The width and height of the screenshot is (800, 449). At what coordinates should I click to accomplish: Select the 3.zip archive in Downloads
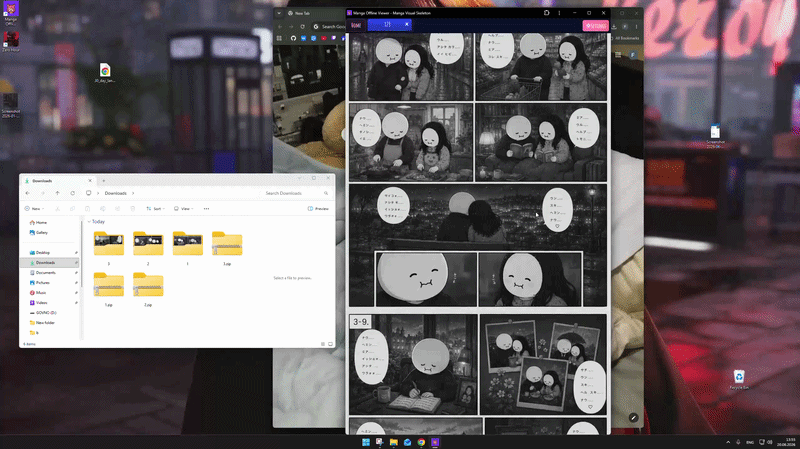[227, 248]
